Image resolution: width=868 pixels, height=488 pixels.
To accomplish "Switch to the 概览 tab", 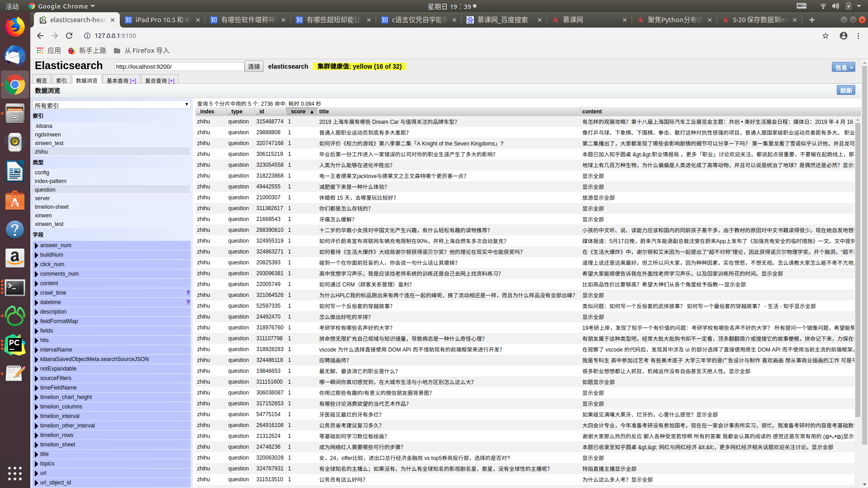I will [42, 80].
